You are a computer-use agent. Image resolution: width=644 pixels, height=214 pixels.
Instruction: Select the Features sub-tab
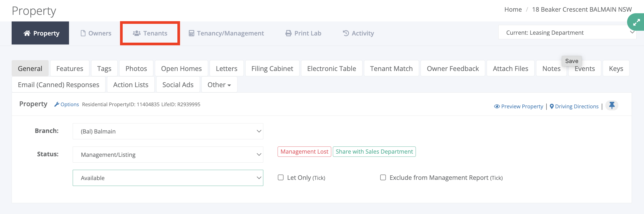point(70,69)
